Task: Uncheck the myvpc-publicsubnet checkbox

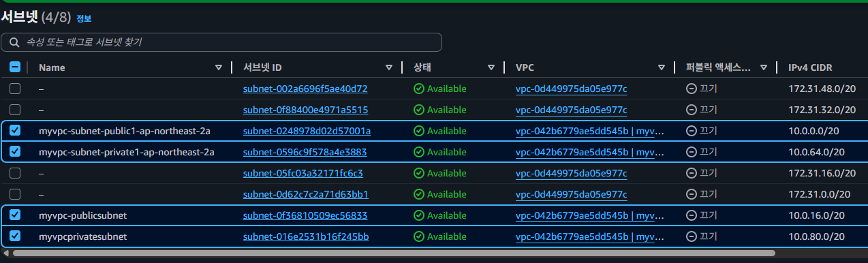Action: point(15,215)
